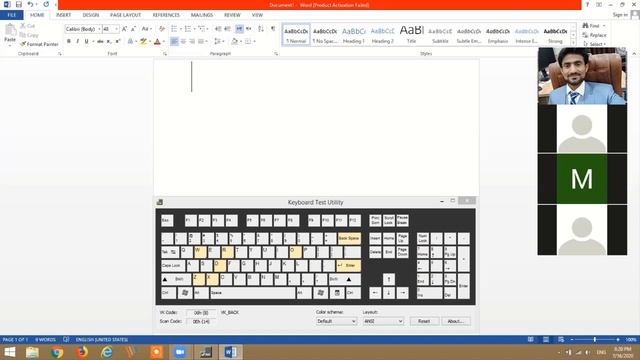Apply the Heading 1 style from the gallery

pos(353,35)
